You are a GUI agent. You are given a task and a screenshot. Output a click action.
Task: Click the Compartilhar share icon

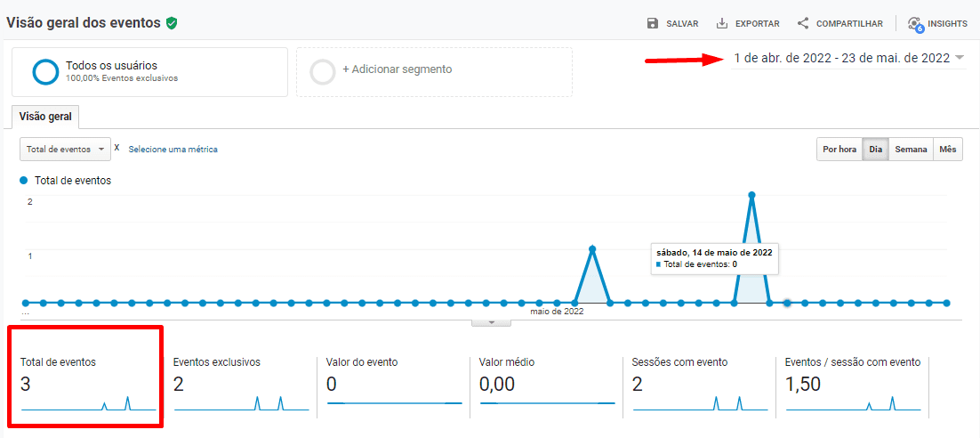(803, 23)
